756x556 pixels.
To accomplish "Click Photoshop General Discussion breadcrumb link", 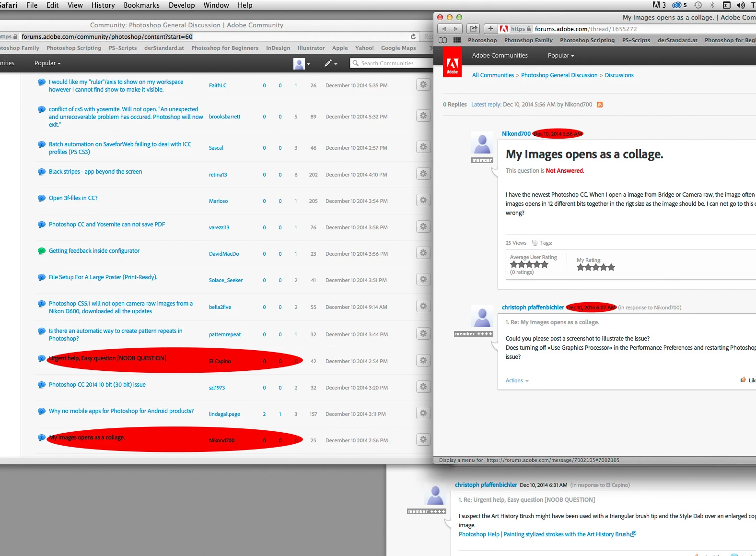I will point(559,75).
